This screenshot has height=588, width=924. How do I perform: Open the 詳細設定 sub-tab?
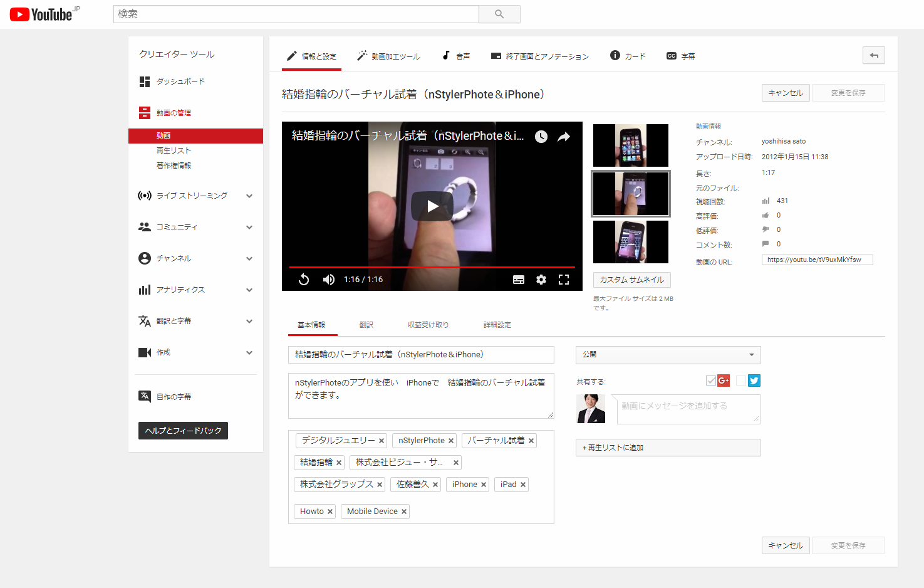(497, 325)
